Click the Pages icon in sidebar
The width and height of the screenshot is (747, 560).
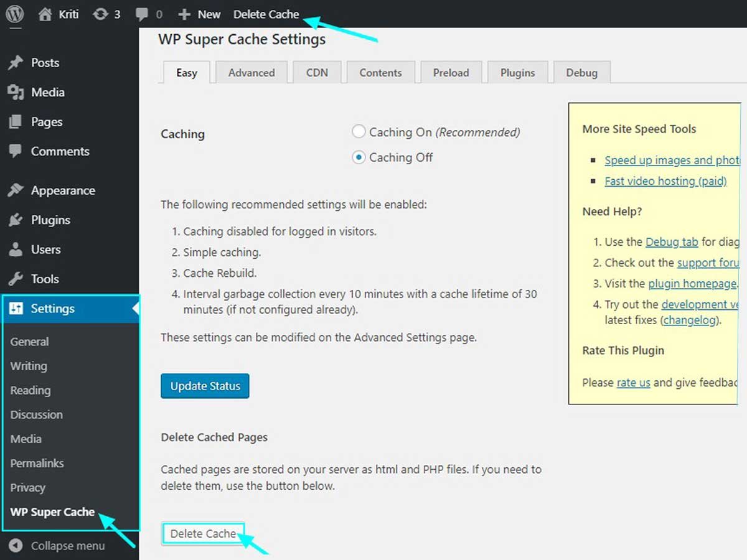click(16, 122)
